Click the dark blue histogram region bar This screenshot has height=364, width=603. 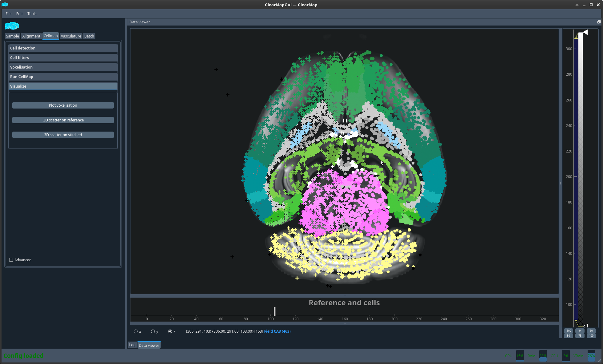(576, 179)
